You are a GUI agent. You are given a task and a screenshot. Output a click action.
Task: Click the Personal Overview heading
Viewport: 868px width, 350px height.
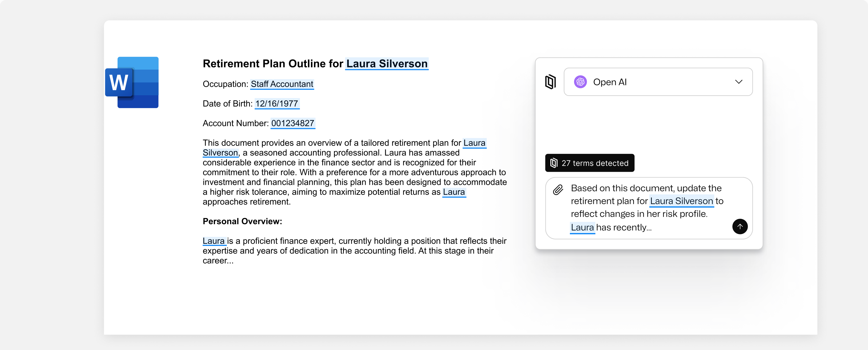pyautogui.click(x=242, y=221)
